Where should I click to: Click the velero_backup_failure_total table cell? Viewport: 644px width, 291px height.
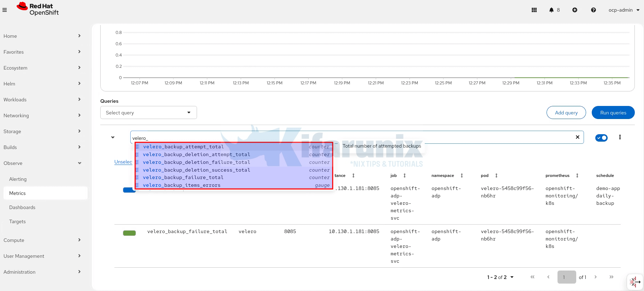point(187,232)
